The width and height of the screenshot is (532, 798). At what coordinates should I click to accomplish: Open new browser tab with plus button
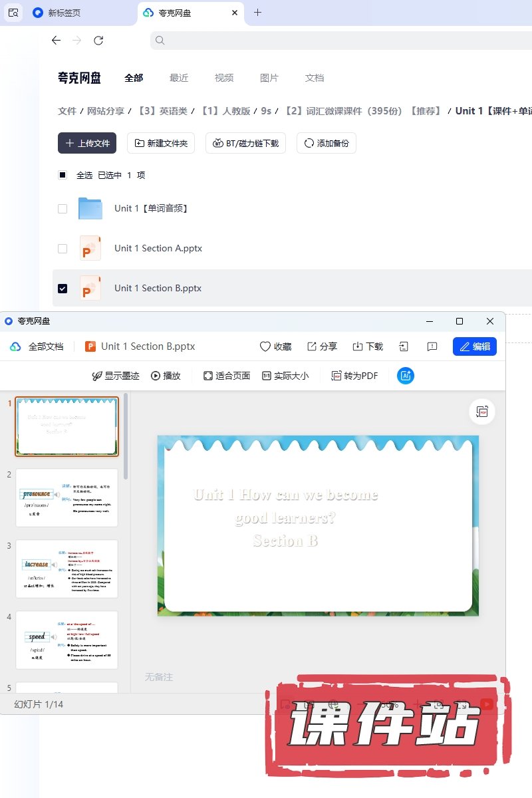(x=258, y=13)
